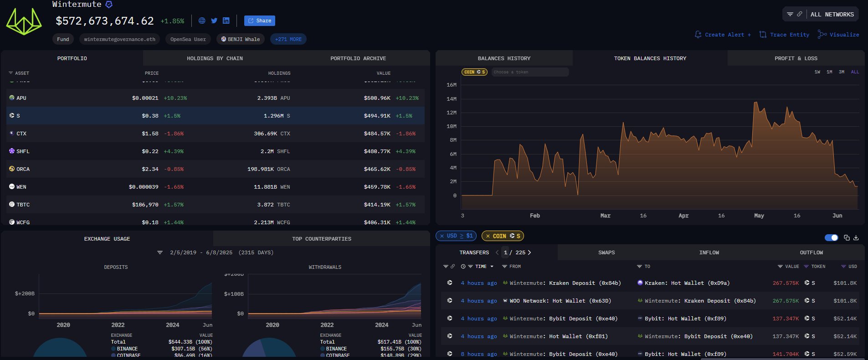Go to the next transfers page arrow
Screen dimensions: 868x360
tap(529, 252)
